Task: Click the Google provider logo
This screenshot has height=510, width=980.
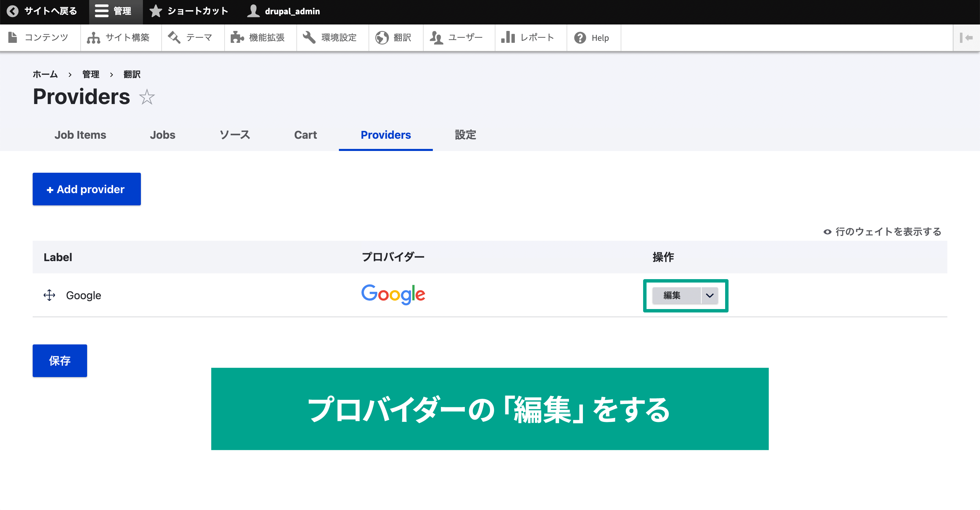Action: (393, 294)
